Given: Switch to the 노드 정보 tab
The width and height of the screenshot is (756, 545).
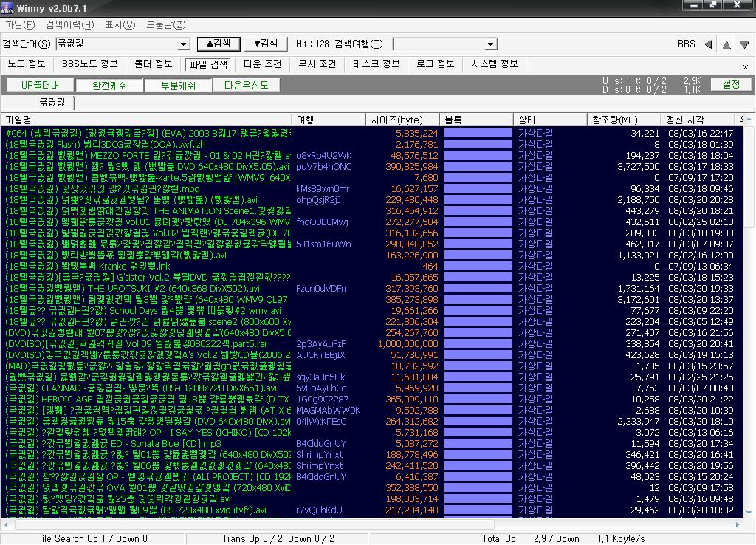Looking at the screenshot, I should coord(27,64).
